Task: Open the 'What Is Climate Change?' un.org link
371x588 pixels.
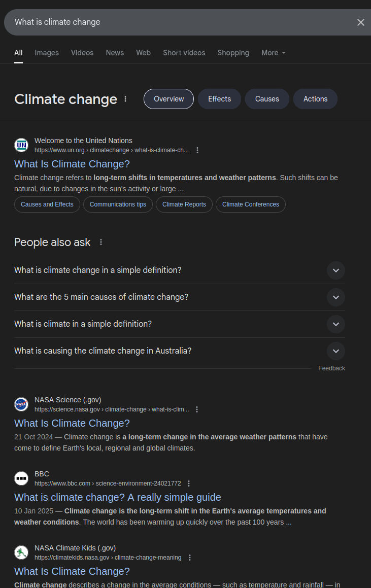Action: [72, 164]
